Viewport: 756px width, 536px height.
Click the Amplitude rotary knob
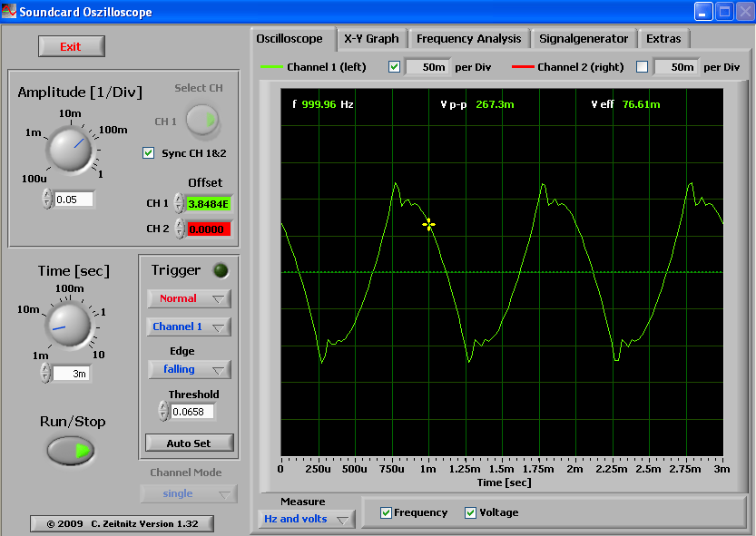point(72,149)
